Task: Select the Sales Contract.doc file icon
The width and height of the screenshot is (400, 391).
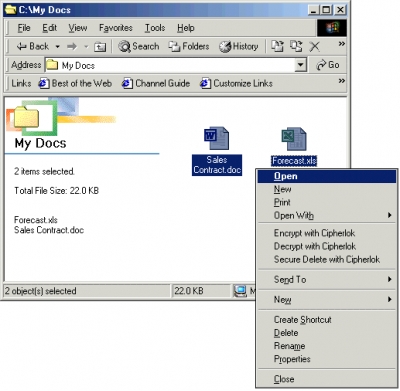Action: click(x=217, y=138)
